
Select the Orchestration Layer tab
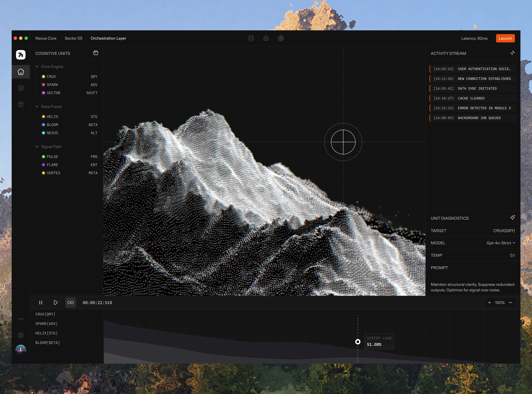coord(108,38)
